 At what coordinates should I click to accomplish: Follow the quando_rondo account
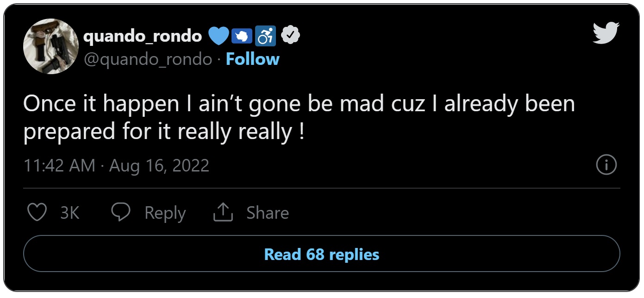(x=252, y=59)
